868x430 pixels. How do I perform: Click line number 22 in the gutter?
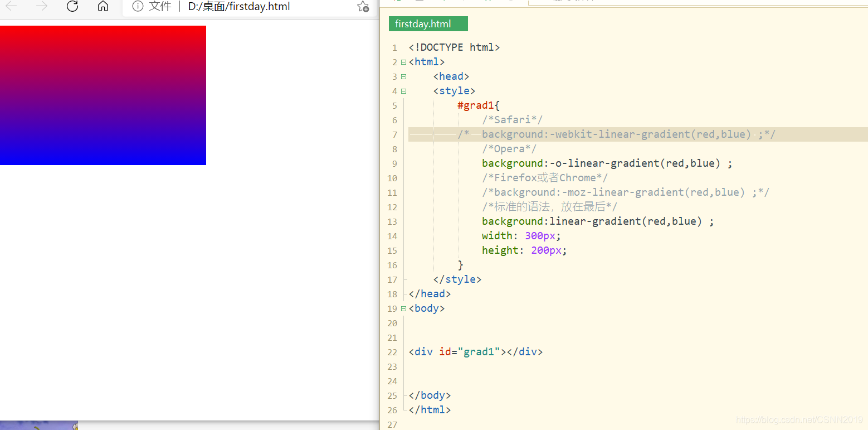tap(392, 352)
